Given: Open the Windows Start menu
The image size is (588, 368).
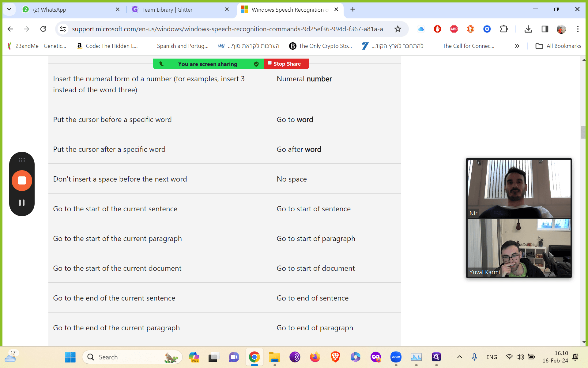Looking at the screenshot, I should point(70,357).
